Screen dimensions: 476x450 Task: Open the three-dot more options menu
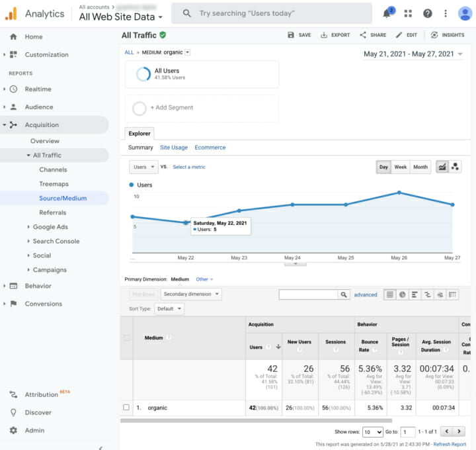(446, 13)
